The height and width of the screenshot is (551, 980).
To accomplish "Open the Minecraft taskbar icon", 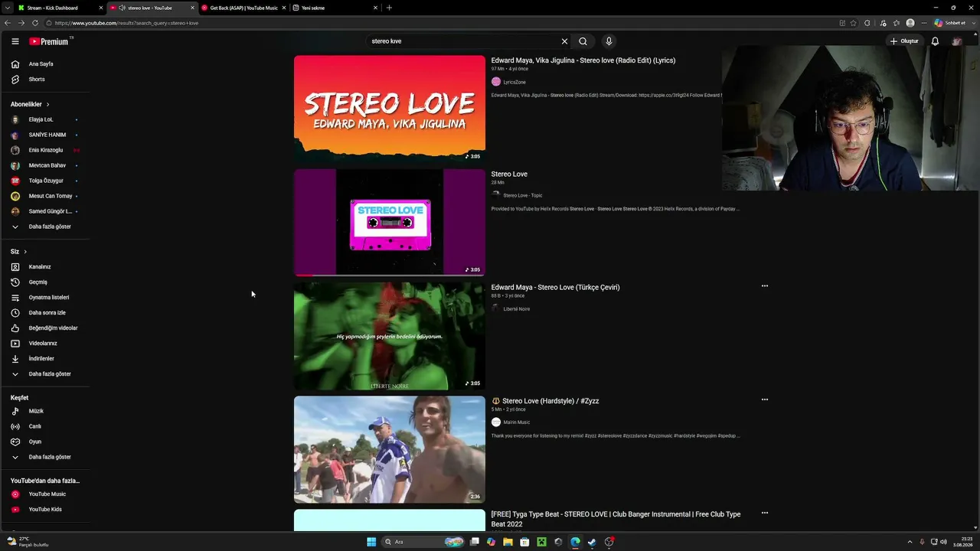I will point(541,542).
